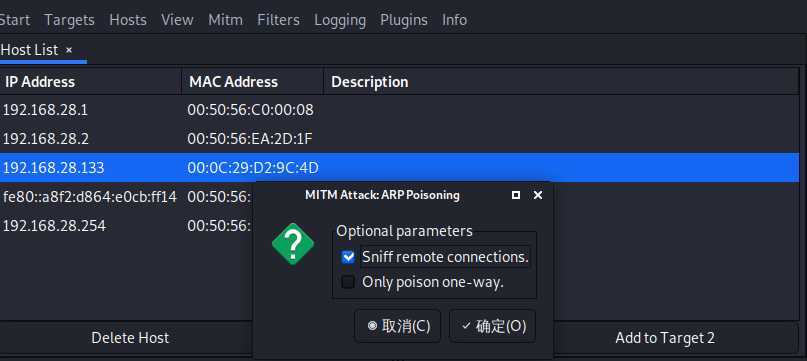Close the MITM Attack dialog
807x361 pixels.
click(x=538, y=195)
